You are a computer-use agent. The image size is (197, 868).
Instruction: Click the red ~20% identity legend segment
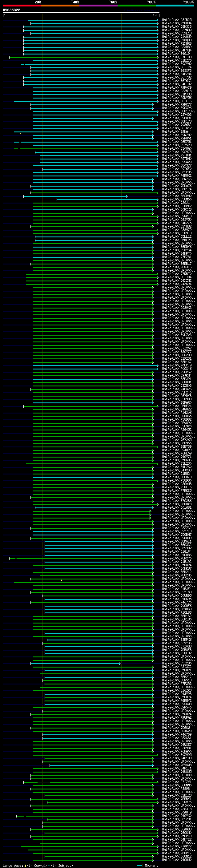pyautogui.click(x=22, y=6)
